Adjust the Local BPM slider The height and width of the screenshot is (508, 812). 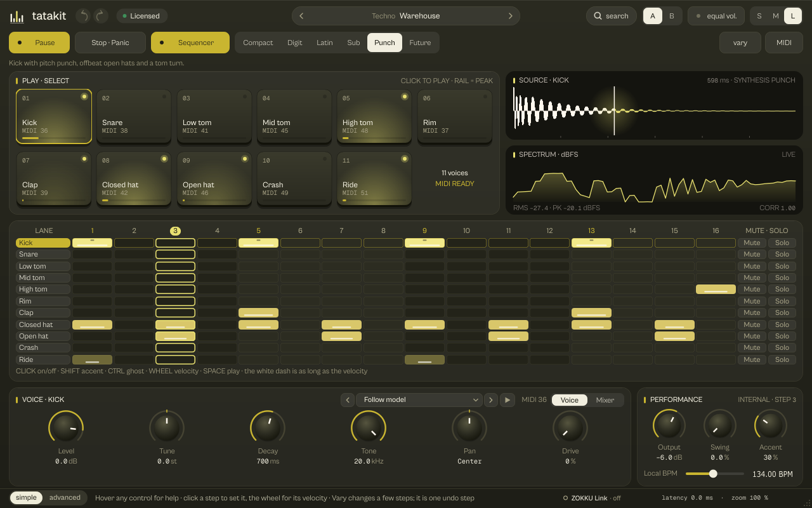coord(715,474)
